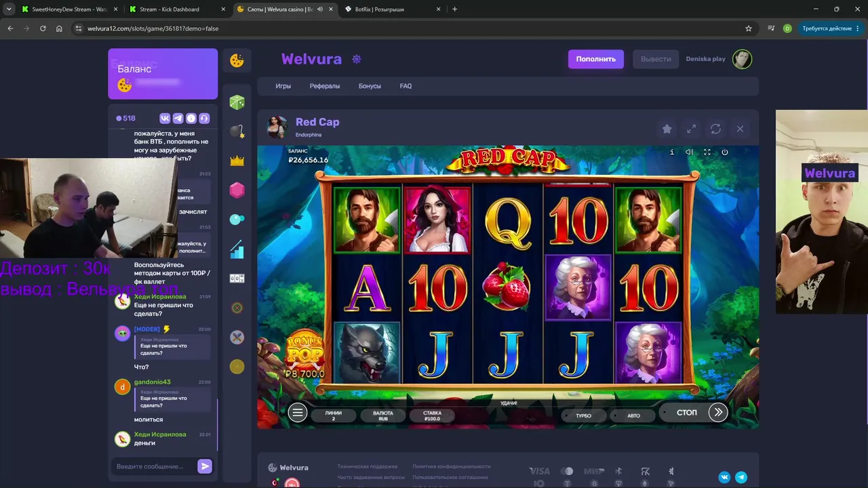Toggle Авто spin mode
Viewport: 868px width, 488px height.
tap(634, 415)
